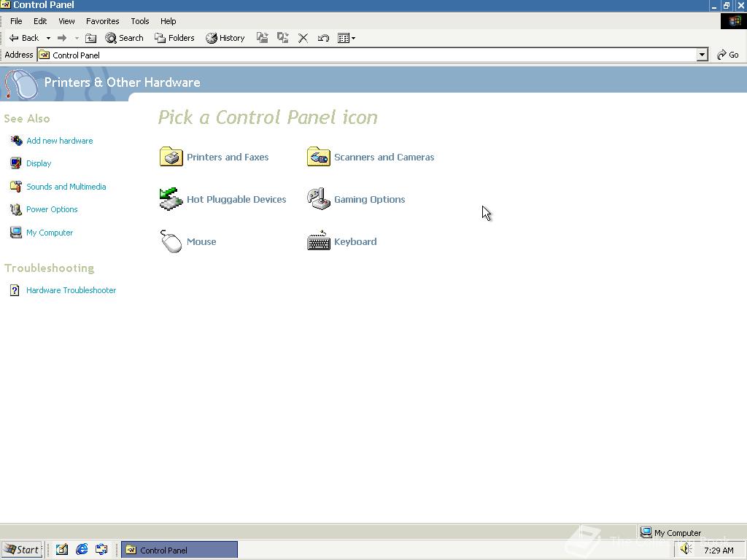Screen dimensions: 747x560
Task: Open the Scanners and Cameras folder icon
Action: [319, 157]
